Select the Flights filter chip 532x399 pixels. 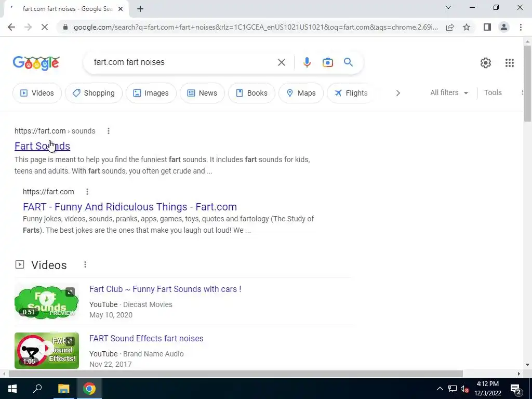pyautogui.click(x=351, y=93)
